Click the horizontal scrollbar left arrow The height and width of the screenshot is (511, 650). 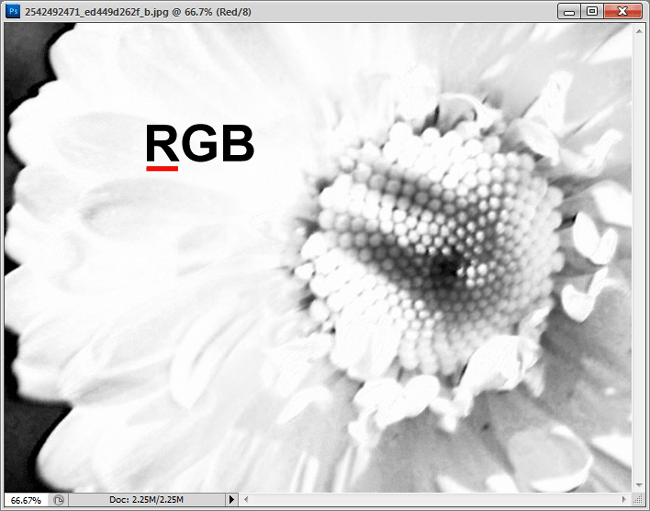tap(246, 499)
